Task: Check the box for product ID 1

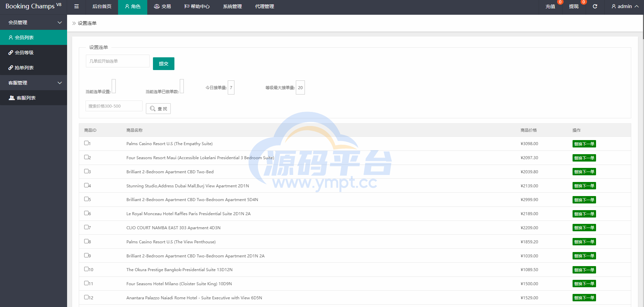Action: (86, 143)
